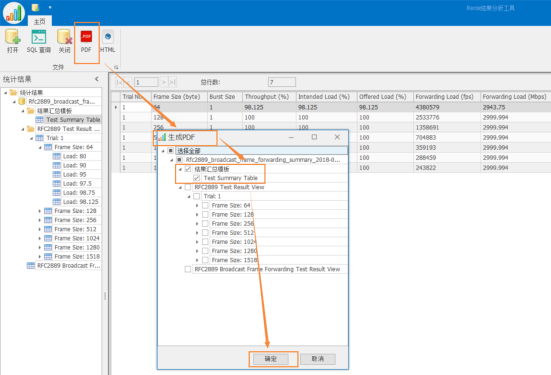
Task: Select Load: 90 table icon in tree
Action: coord(57,166)
